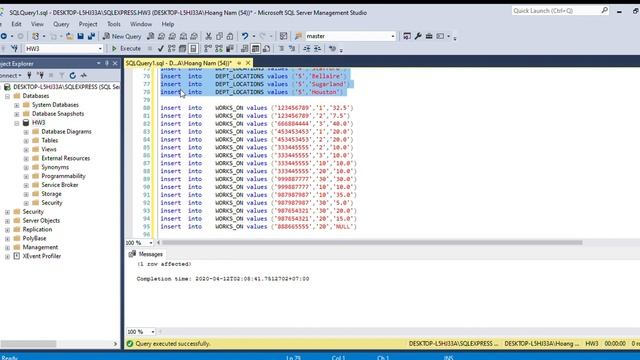Select the Replication node
This screenshot has width=640, height=360.
pos(37,229)
